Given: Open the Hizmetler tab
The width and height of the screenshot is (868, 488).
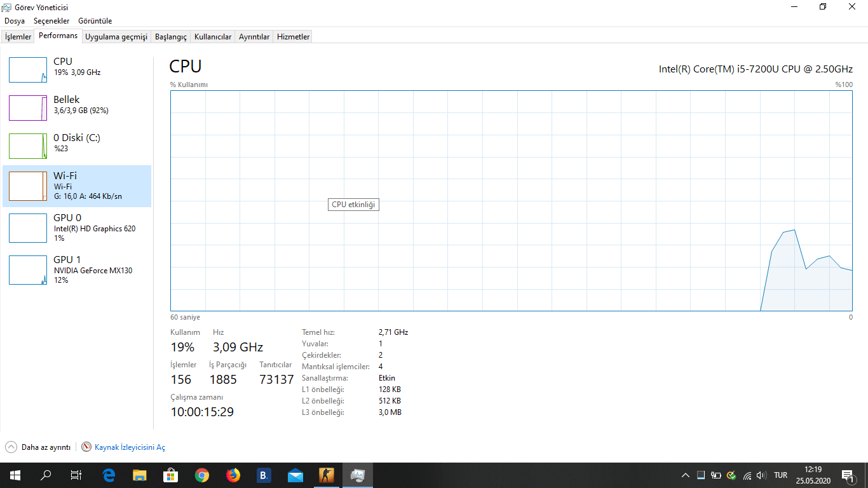Looking at the screenshot, I should coord(294,37).
